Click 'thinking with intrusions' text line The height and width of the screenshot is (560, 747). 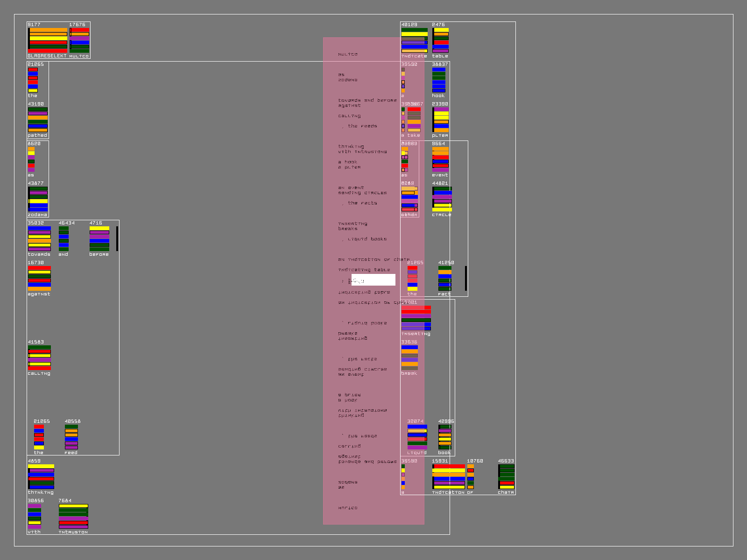(362, 149)
